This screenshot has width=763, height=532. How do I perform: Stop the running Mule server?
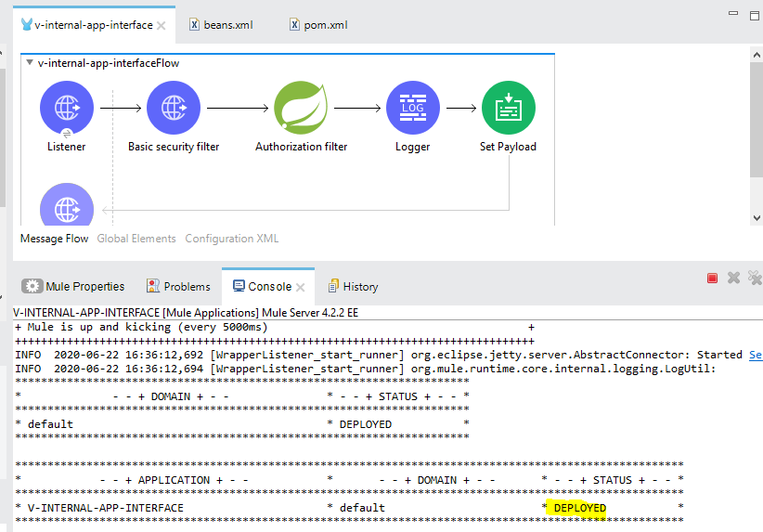click(713, 278)
